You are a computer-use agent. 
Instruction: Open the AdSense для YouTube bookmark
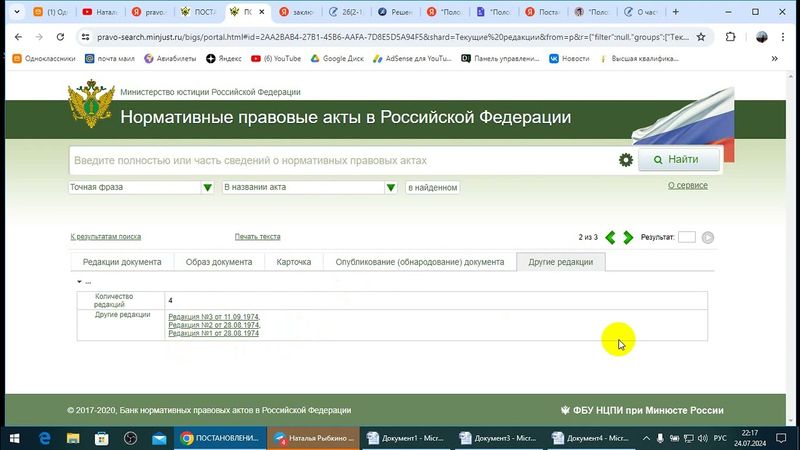click(412, 59)
